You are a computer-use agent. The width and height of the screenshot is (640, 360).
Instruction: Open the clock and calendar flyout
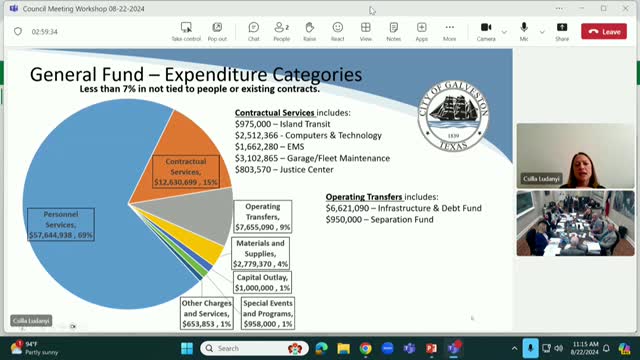[585, 348]
